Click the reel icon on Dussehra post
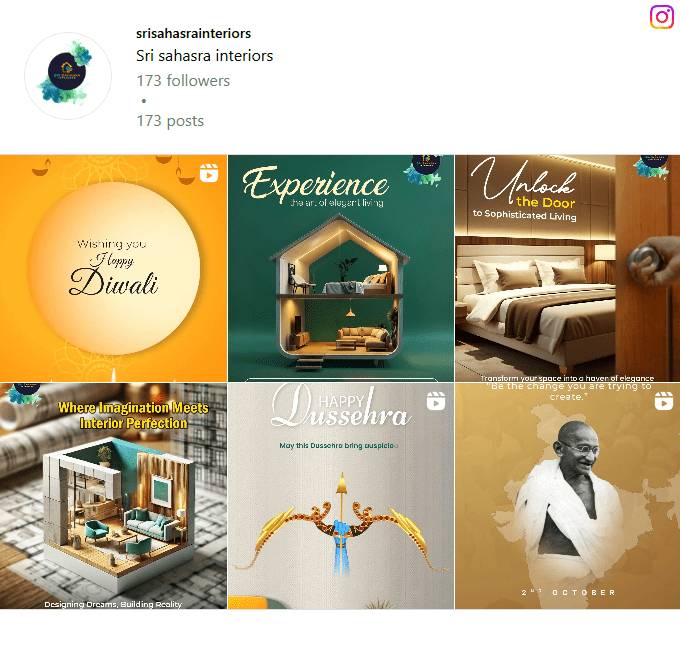Viewport: 680px width, 669px height. click(x=436, y=401)
